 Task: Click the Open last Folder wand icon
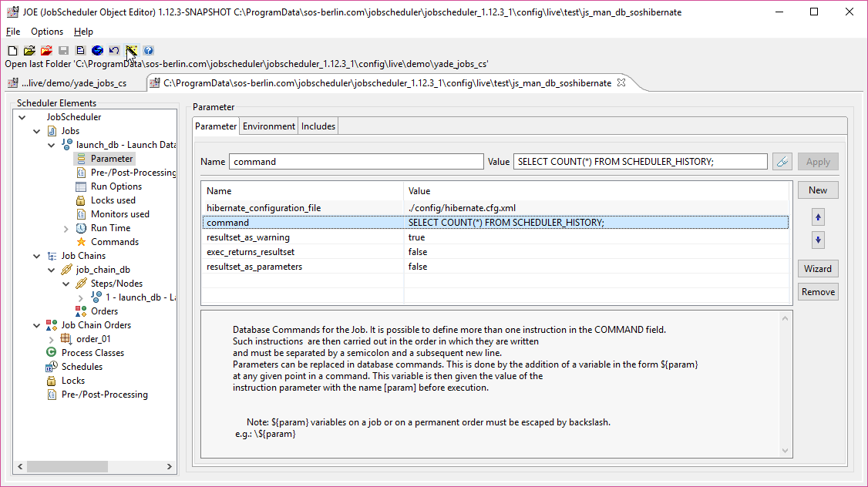click(131, 50)
